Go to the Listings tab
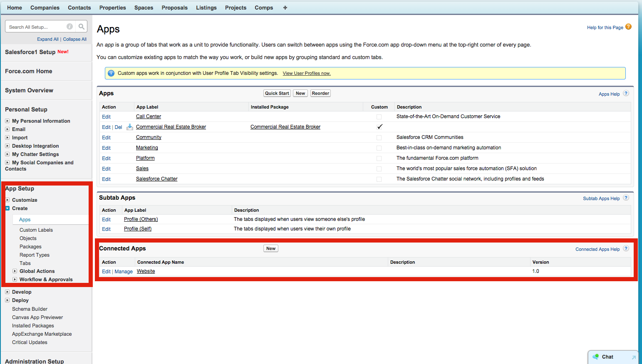Viewport: 642px width, 364px height. pyautogui.click(x=206, y=7)
